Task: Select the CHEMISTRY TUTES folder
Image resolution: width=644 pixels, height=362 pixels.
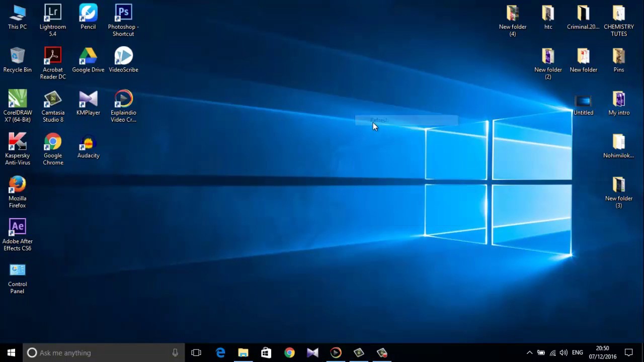Action: point(619,20)
